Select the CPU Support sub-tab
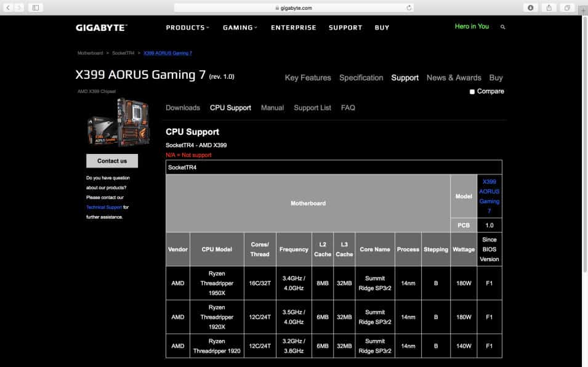Image resolution: width=588 pixels, height=367 pixels. (x=230, y=108)
